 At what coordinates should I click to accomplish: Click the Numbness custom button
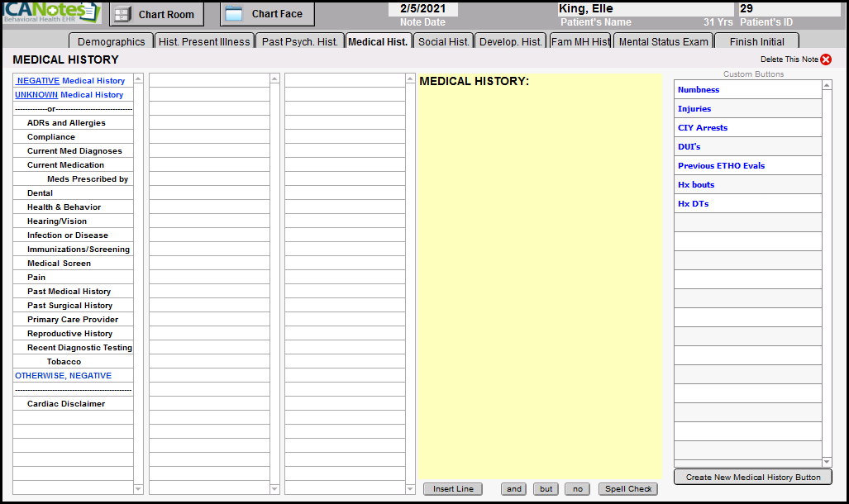699,90
